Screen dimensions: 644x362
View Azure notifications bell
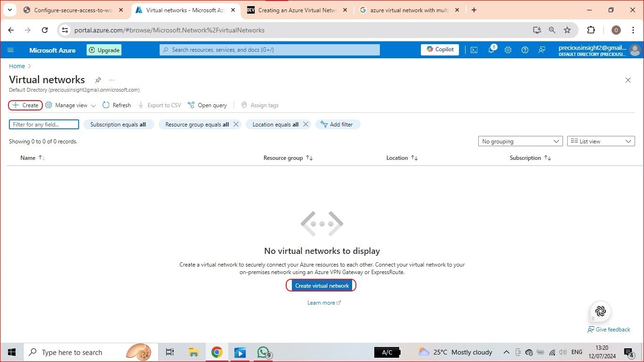491,50
